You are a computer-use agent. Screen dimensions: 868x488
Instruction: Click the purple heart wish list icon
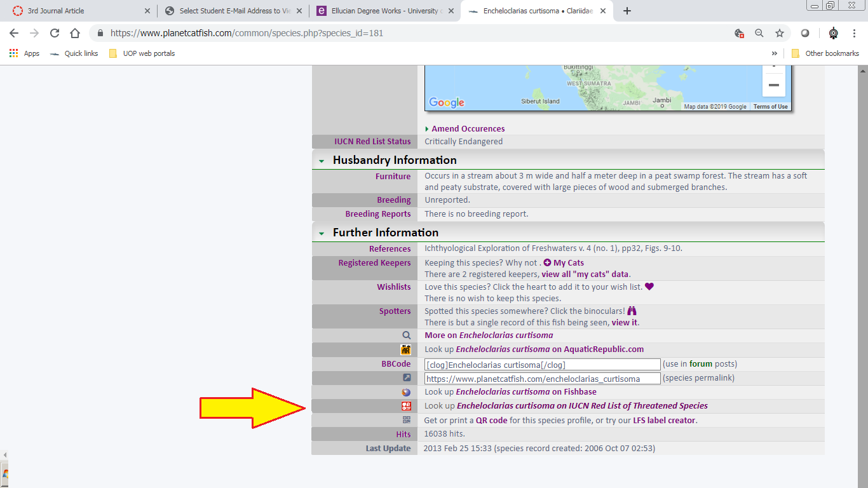click(649, 287)
